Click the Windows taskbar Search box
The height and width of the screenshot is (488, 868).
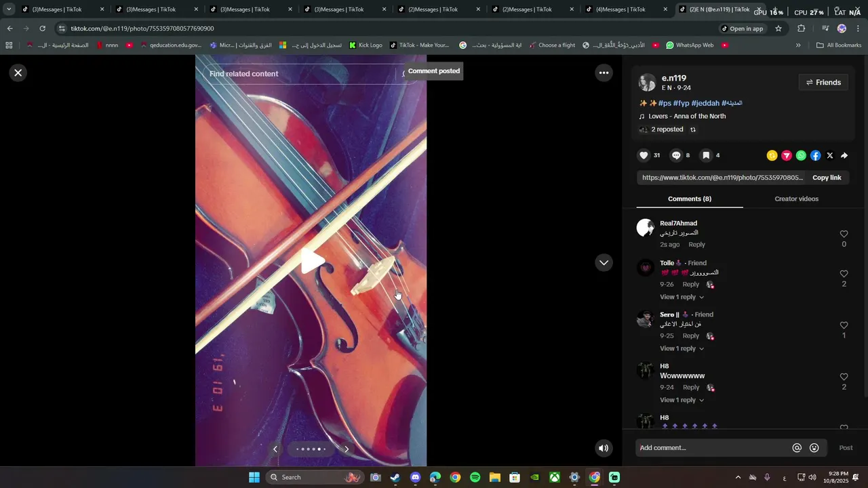pyautogui.click(x=314, y=477)
